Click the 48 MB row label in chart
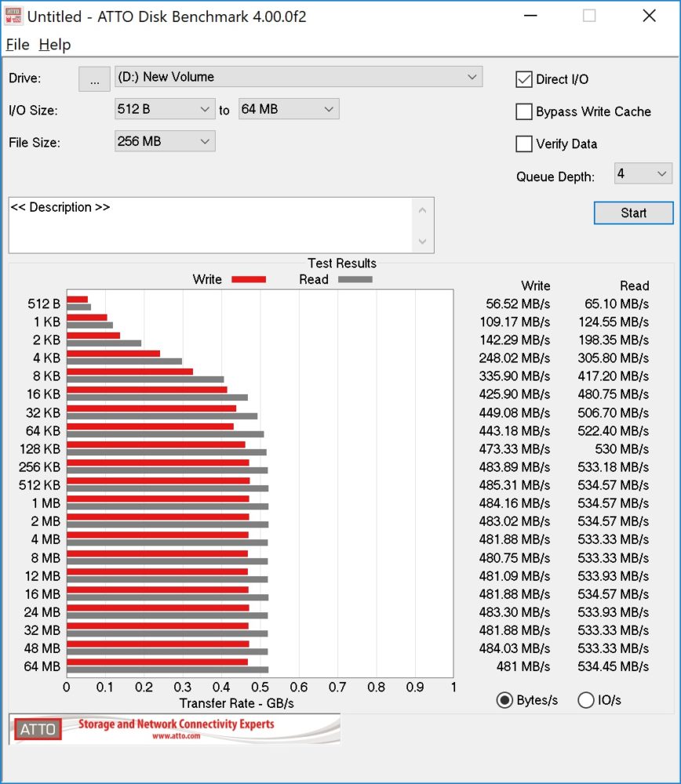The image size is (681, 784). [42, 648]
